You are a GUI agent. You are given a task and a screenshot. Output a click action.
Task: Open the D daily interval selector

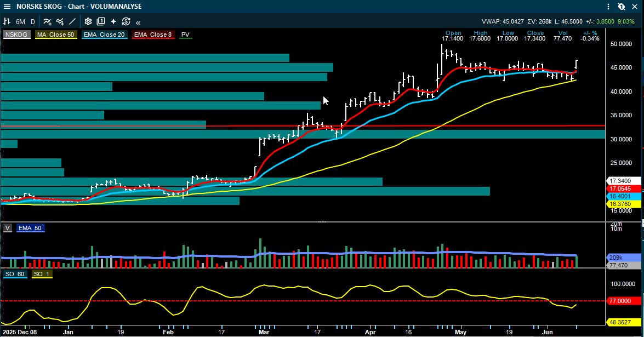tap(33, 22)
